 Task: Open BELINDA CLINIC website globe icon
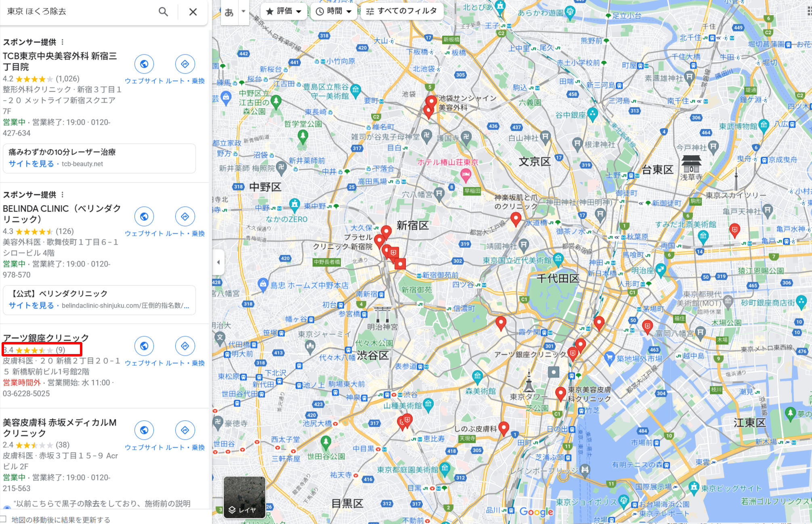coord(144,216)
